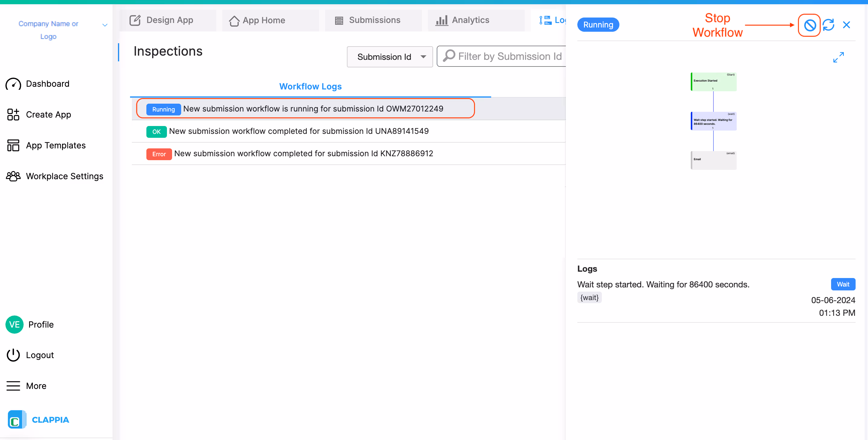
Task: Click the Logout power icon
Action: click(13, 355)
